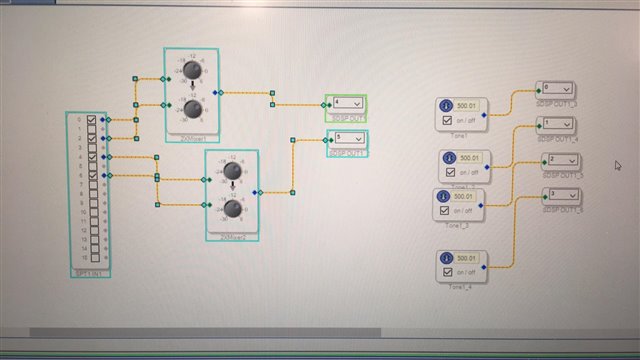Image resolution: width=640 pixels, height=360 pixels.
Task: Click green input pin of SDSP.OUT1_5
Action: (x=544, y=162)
